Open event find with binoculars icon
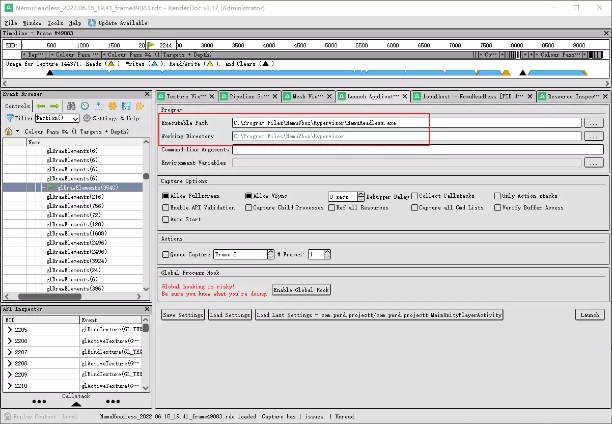The width and height of the screenshot is (612, 424). pos(71,106)
